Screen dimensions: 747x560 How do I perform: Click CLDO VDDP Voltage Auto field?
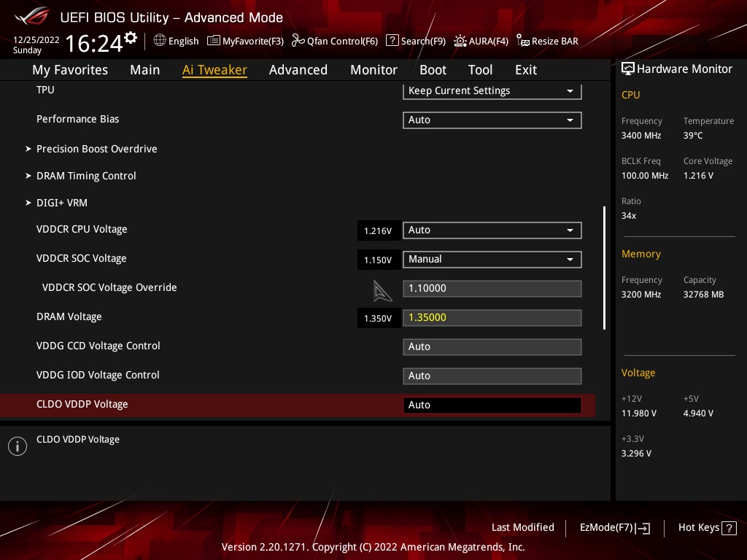492,405
